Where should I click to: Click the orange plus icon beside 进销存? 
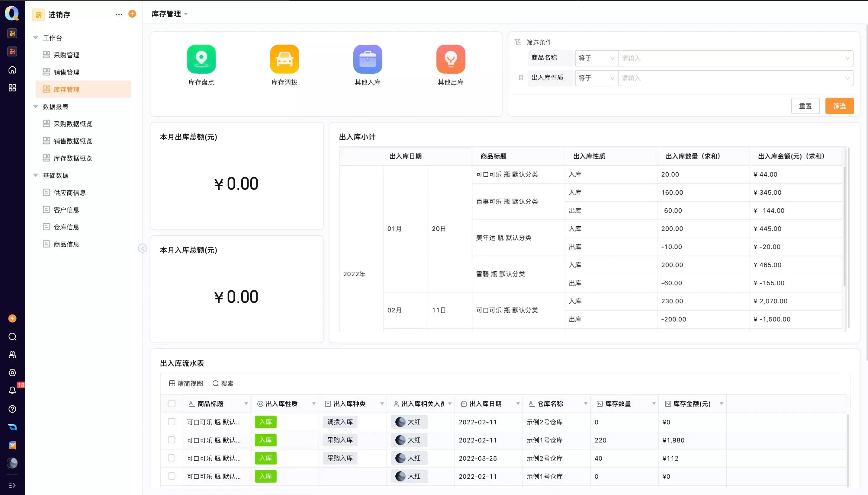pyautogui.click(x=132, y=14)
